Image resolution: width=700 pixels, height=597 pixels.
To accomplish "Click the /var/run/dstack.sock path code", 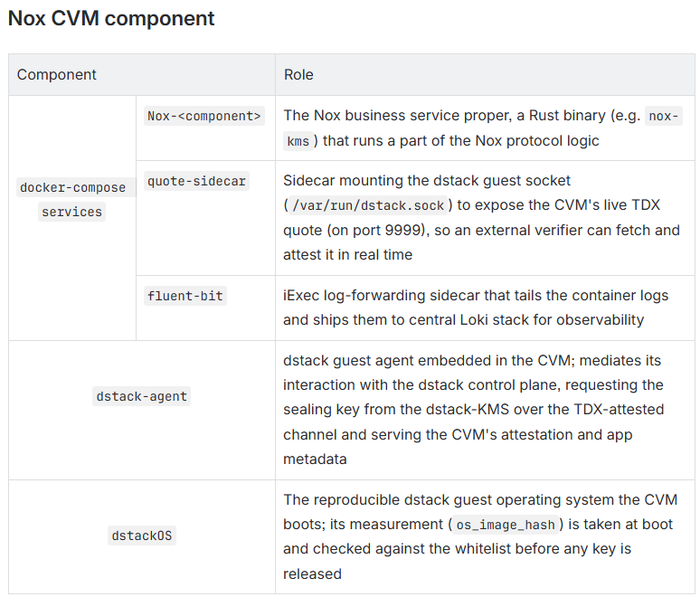I will [x=368, y=205].
